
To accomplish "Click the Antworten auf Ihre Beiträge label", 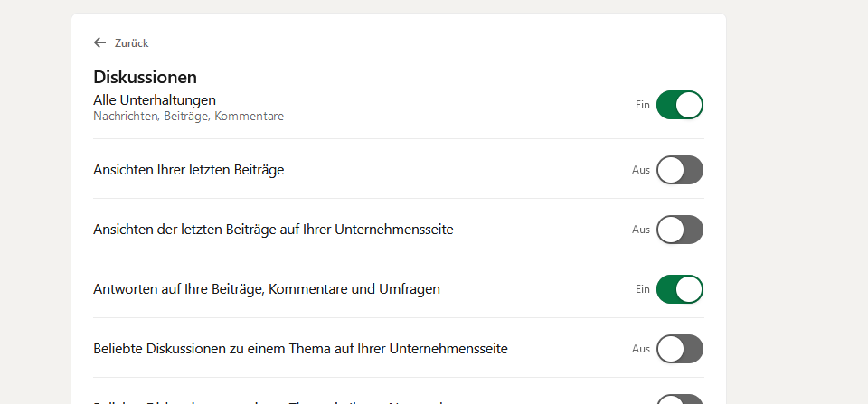I will pos(267,289).
